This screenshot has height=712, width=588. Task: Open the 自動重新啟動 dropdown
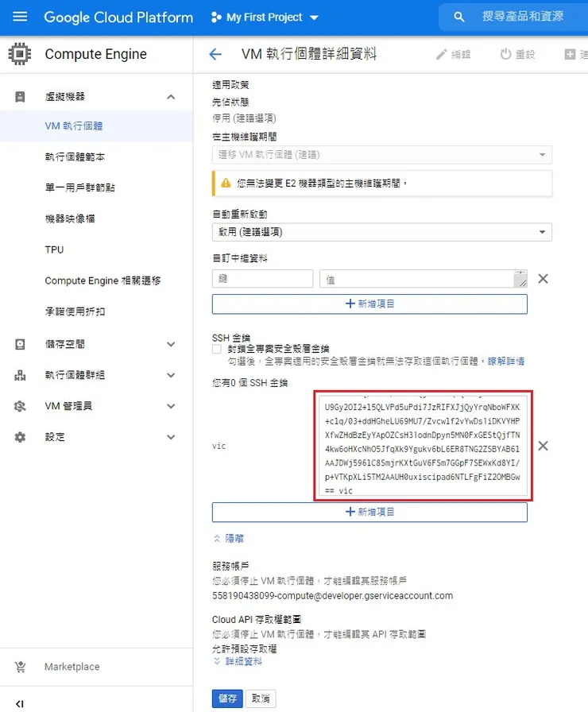[x=382, y=232]
